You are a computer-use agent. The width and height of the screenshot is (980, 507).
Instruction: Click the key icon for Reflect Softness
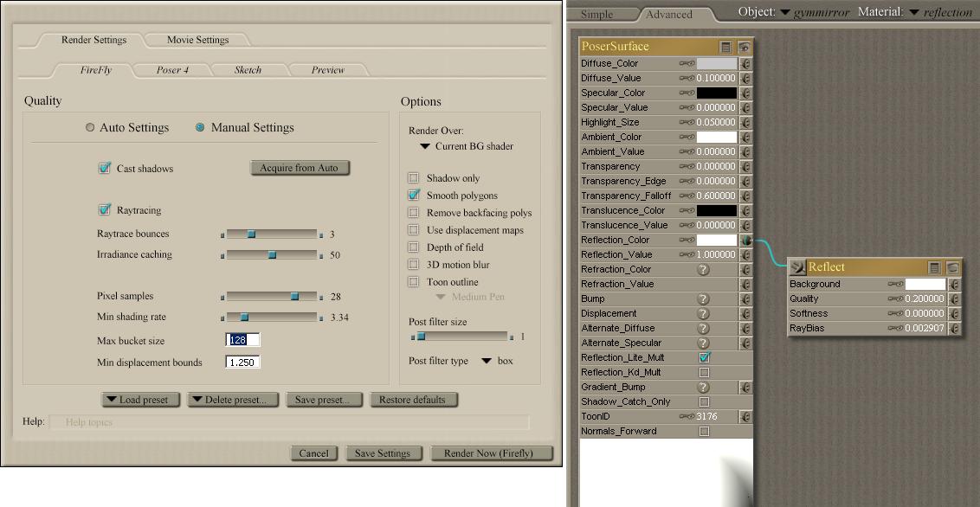click(895, 313)
